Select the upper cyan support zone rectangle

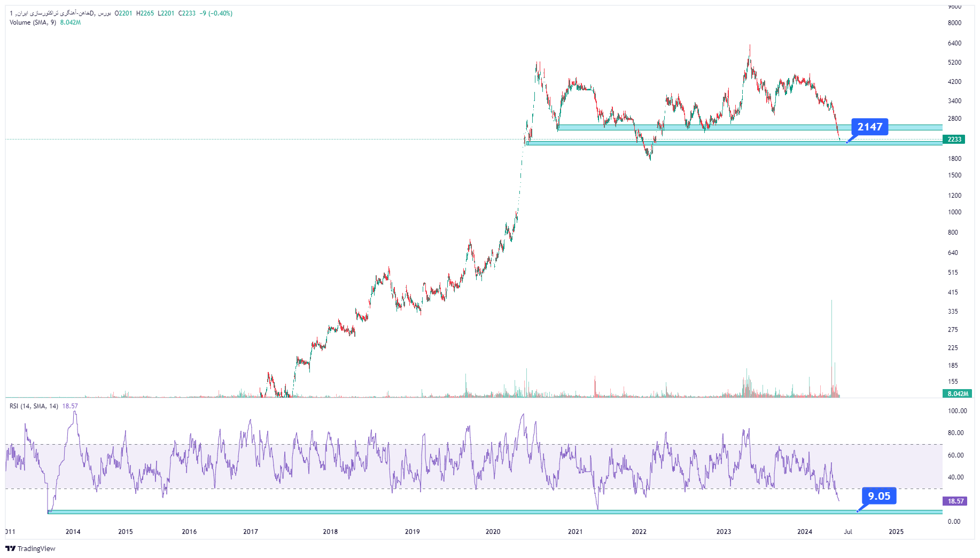tap(750, 127)
